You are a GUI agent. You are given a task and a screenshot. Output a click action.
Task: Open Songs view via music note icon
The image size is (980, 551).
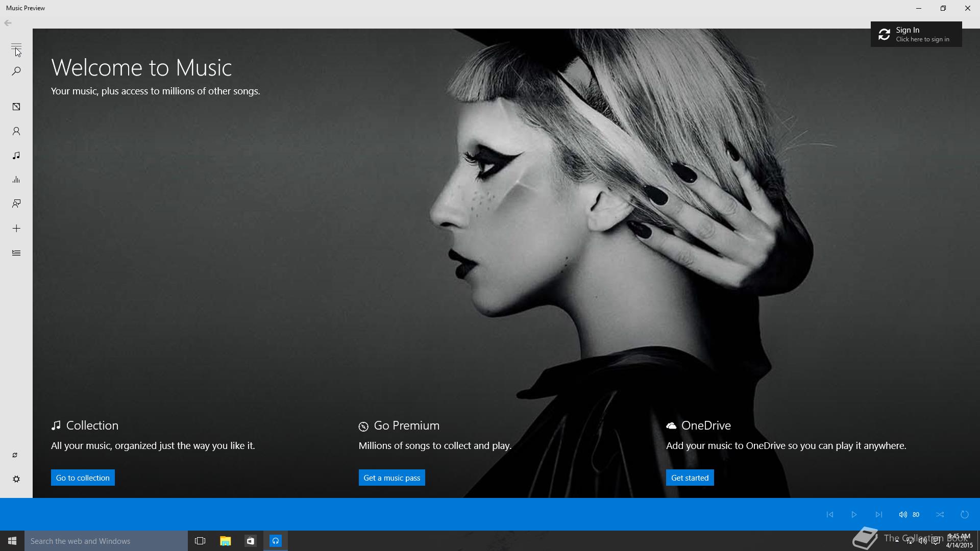point(16,155)
